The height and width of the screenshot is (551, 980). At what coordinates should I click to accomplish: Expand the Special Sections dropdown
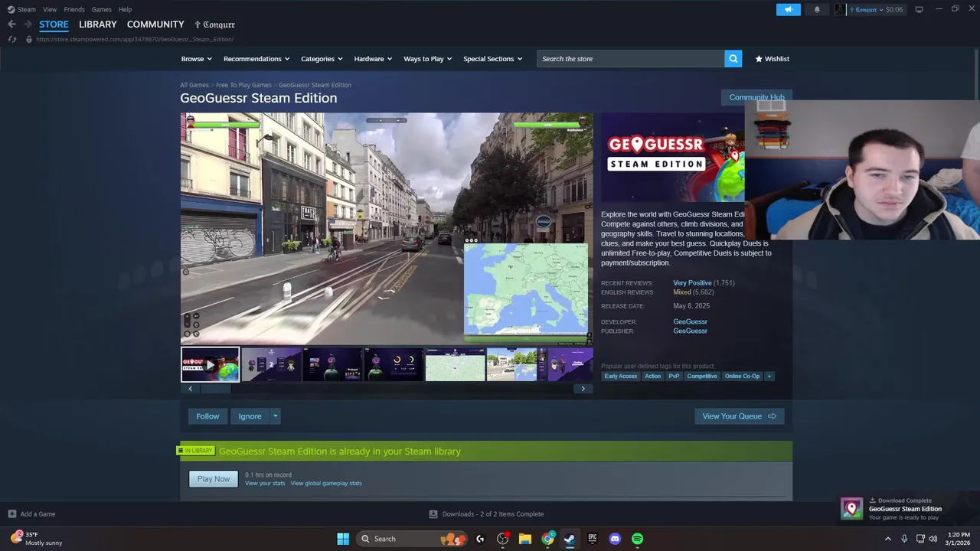[x=493, y=59]
